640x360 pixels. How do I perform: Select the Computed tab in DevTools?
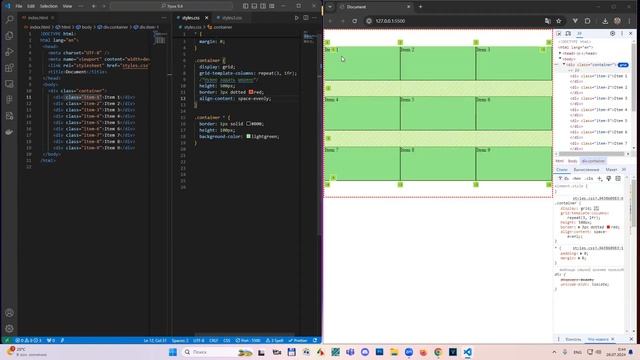point(586,169)
